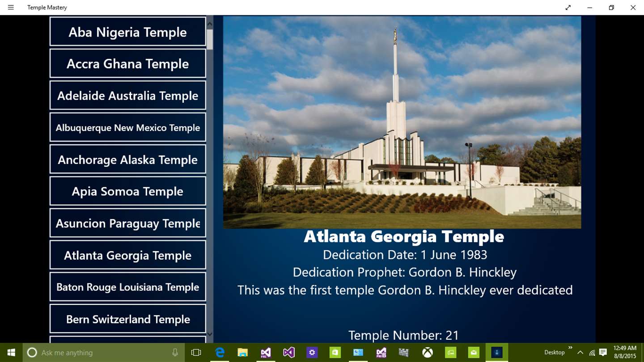This screenshot has width=644, height=362.
Task: Choose Baton Rouge Louisiana Temple
Action: click(127, 287)
